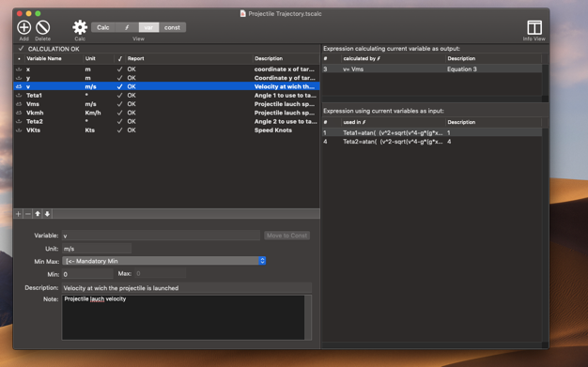The image size is (588, 367).
Task: Click the Min value field
Action: [x=87, y=274]
